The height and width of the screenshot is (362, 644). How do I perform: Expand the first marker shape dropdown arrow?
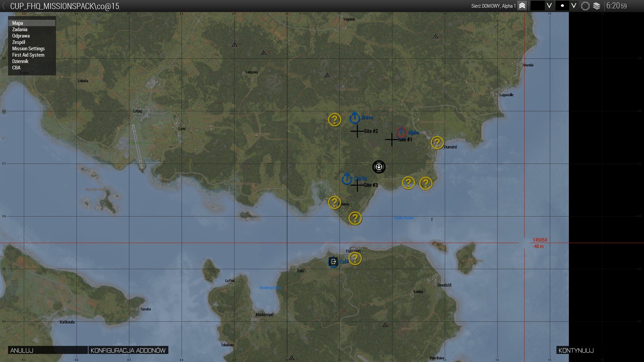pos(549,6)
